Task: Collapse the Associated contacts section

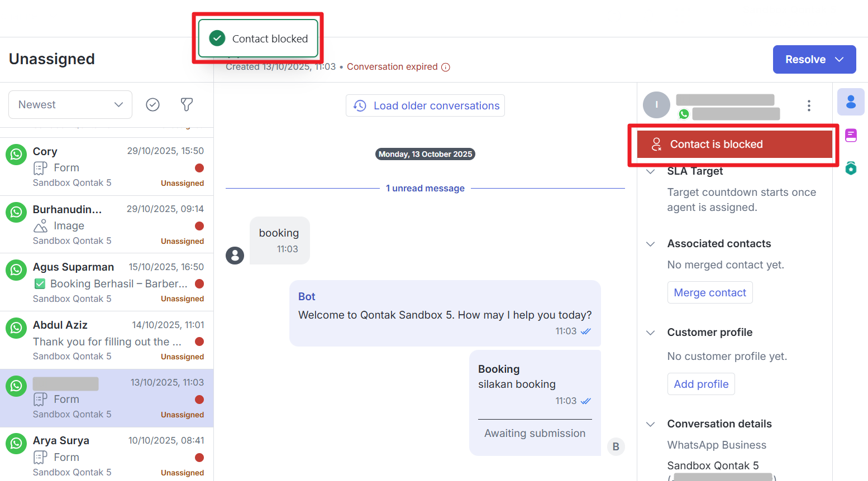Action: pyautogui.click(x=651, y=244)
